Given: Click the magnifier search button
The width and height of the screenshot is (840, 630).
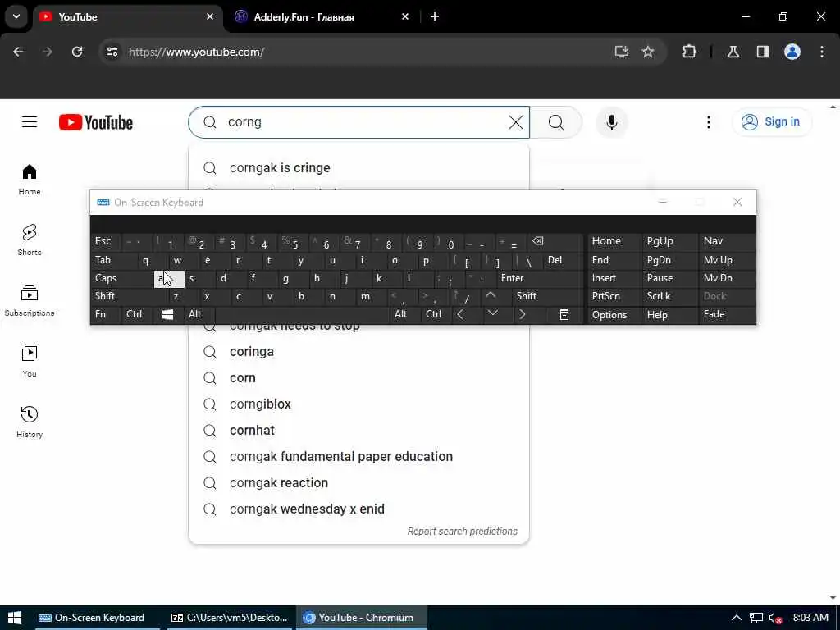Looking at the screenshot, I should click(556, 122).
